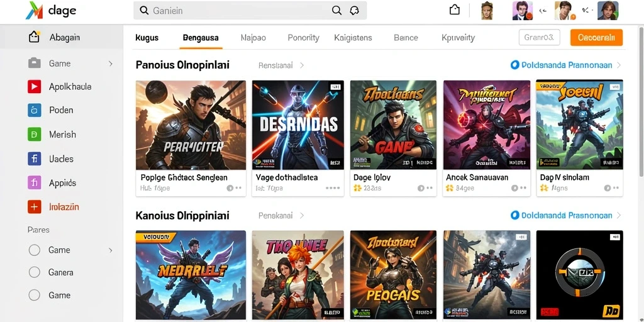Click the orange Oacoeralin button
This screenshot has height=322, width=644.
[x=596, y=37]
